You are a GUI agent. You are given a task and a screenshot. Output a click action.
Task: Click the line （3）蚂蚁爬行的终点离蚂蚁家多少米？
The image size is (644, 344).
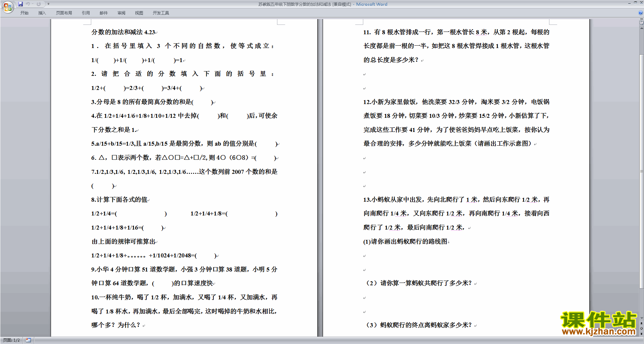(418, 325)
